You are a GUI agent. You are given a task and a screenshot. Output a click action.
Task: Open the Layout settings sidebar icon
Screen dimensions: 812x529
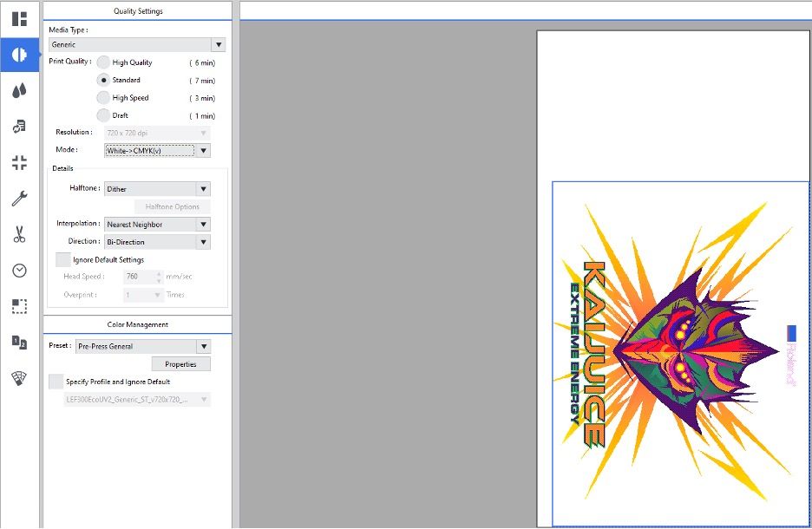(x=19, y=19)
